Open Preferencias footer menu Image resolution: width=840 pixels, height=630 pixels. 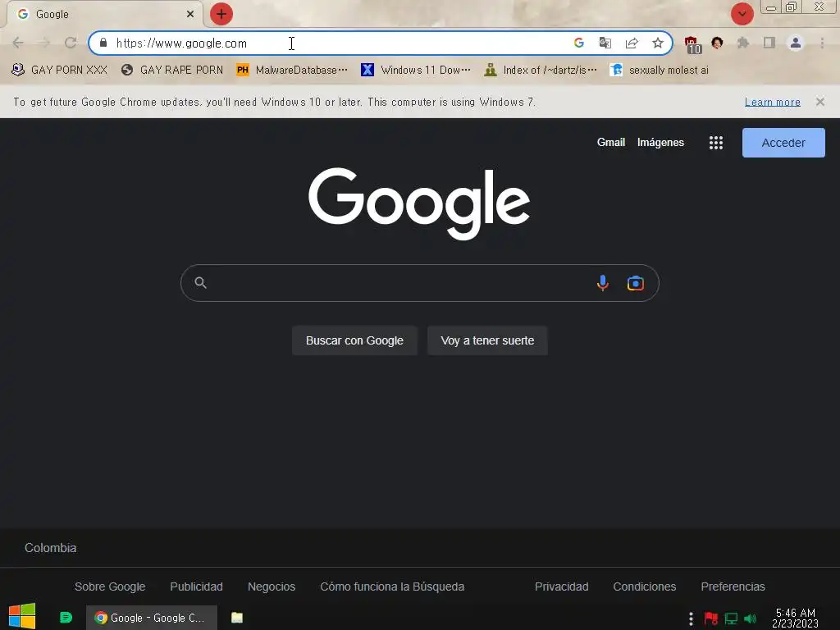pos(733,587)
